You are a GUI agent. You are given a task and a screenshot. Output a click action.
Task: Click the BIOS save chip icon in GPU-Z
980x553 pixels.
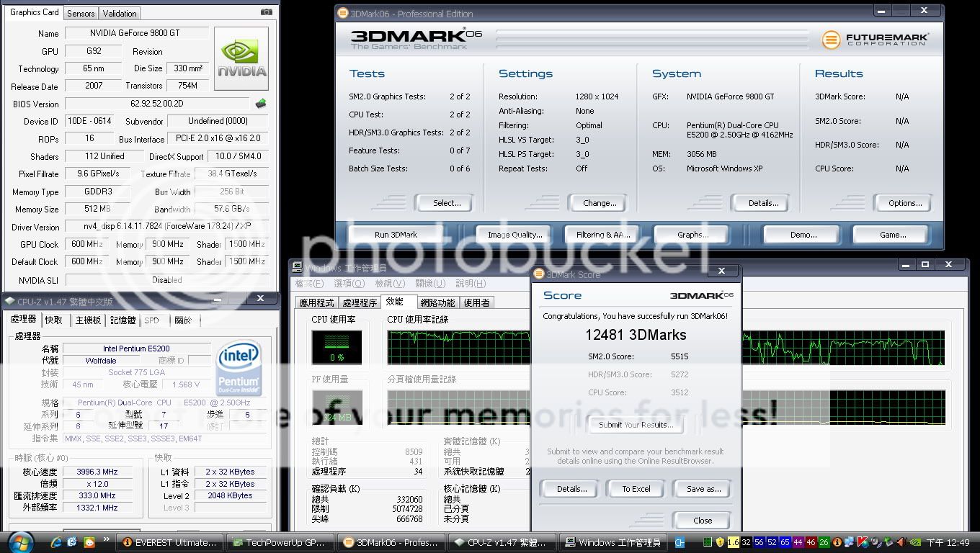click(261, 104)
